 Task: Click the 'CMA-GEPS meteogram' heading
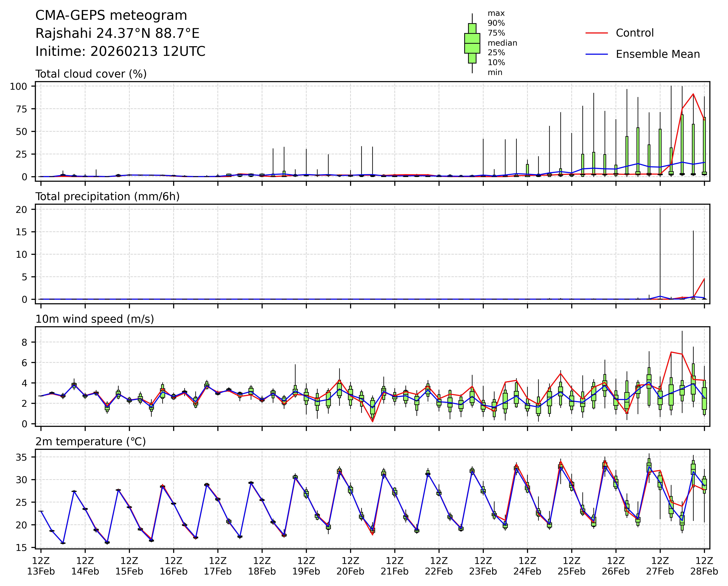click(111, 15)
